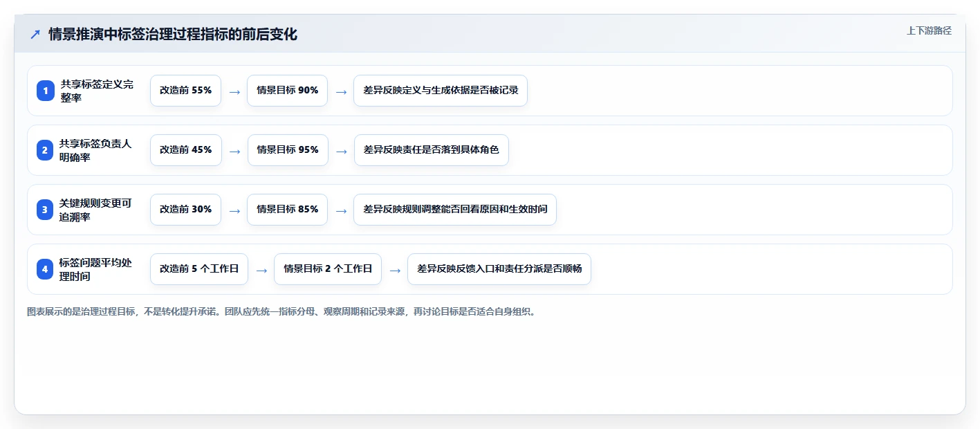Click the arrow between 改造前 30% and 情景目标 85%
The height and width of the screenshot is (429, 980).
click(x=234, y=210)
